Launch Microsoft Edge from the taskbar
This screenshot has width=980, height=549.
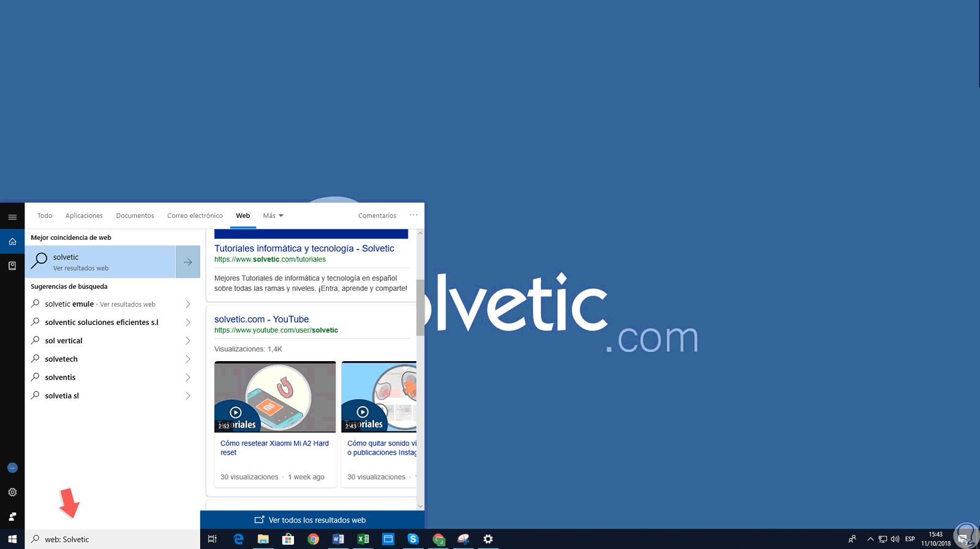(238, 539)
